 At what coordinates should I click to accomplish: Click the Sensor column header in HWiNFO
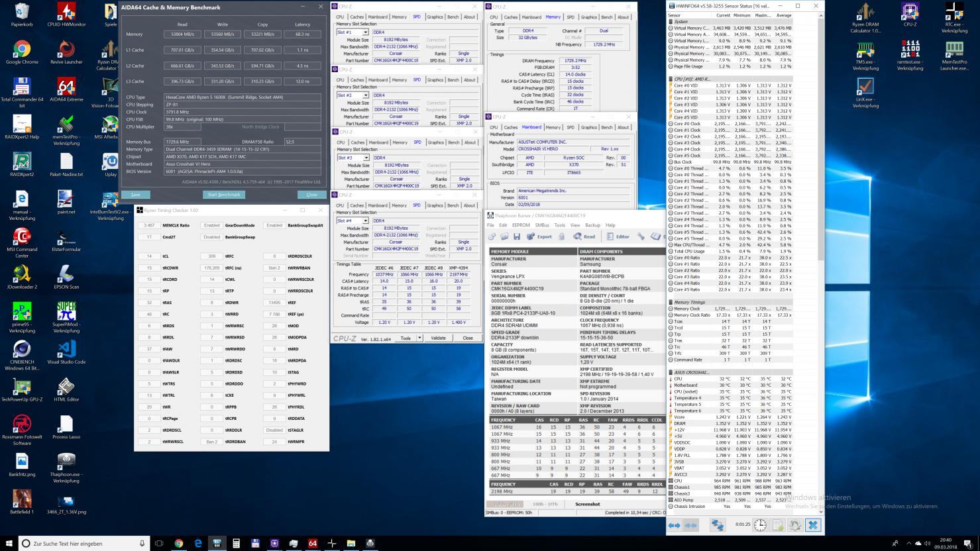pos(689,15)
